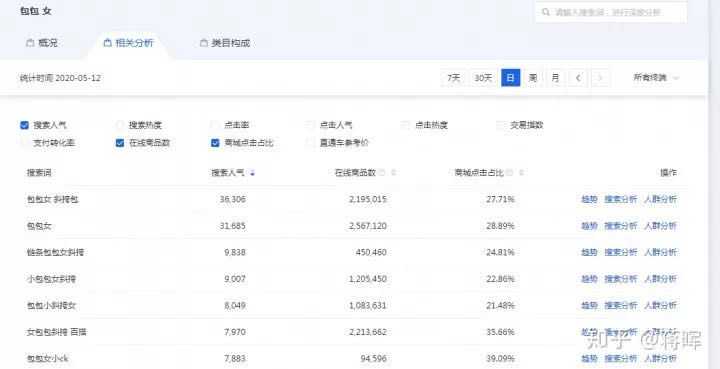Open 趋势 for 包包女 斜挎包 row
The width and height of the screenshot is (720, 369).
point(590,199)
